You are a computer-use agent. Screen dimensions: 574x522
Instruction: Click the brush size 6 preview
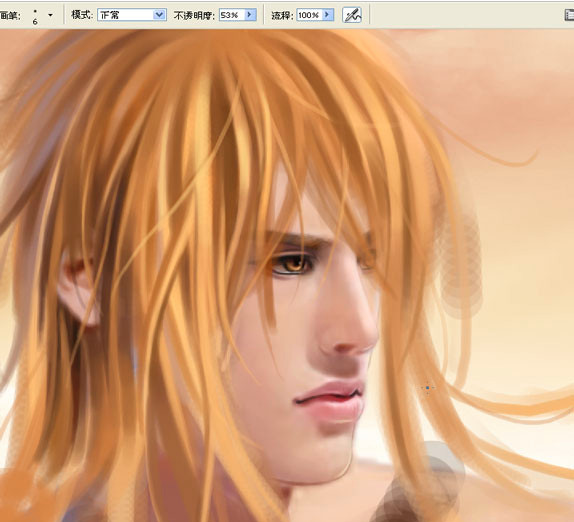tap(35, 16)
